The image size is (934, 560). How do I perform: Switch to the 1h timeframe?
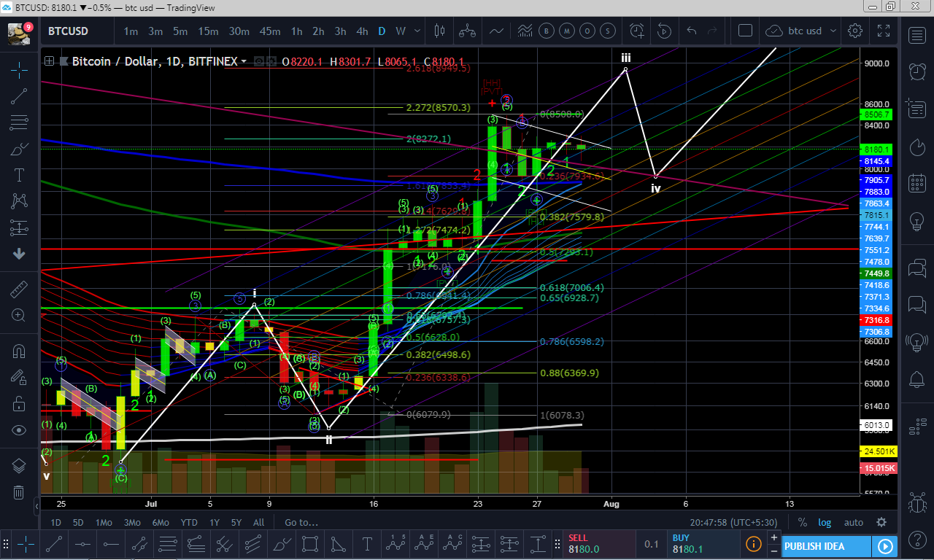coord(296,31)
